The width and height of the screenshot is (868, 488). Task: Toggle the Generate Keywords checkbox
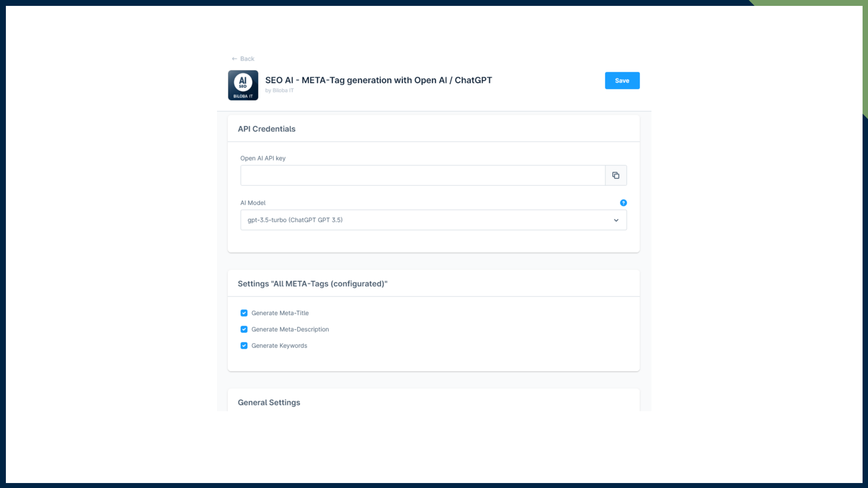244,345
